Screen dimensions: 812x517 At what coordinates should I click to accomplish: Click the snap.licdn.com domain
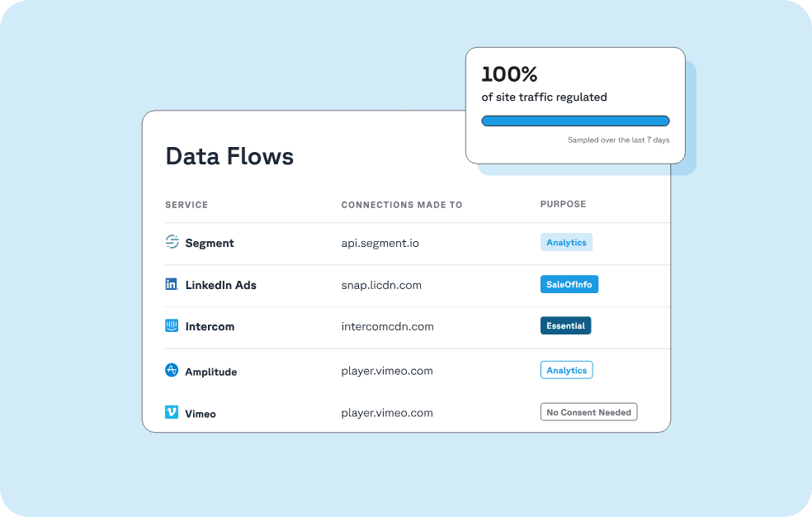381,284
